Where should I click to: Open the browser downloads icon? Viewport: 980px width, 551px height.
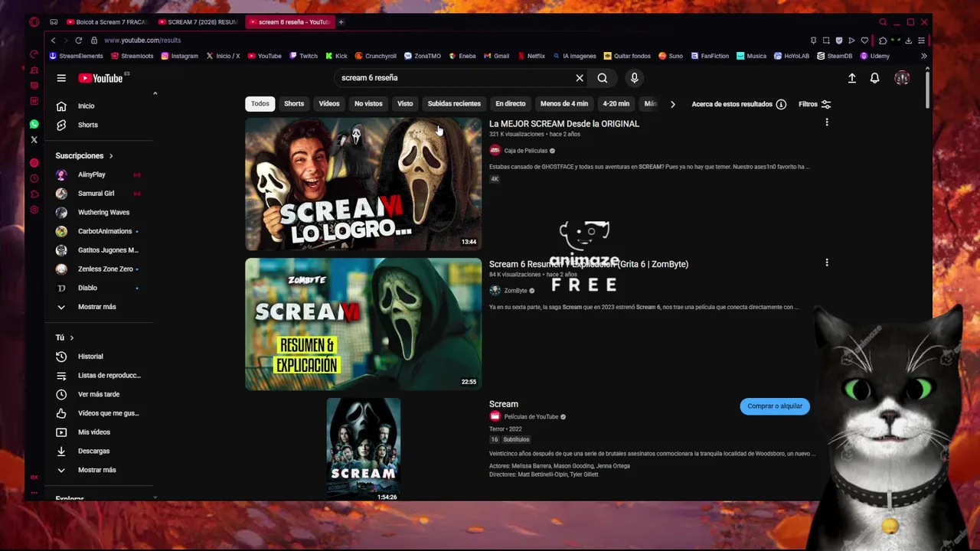point(909,40)
